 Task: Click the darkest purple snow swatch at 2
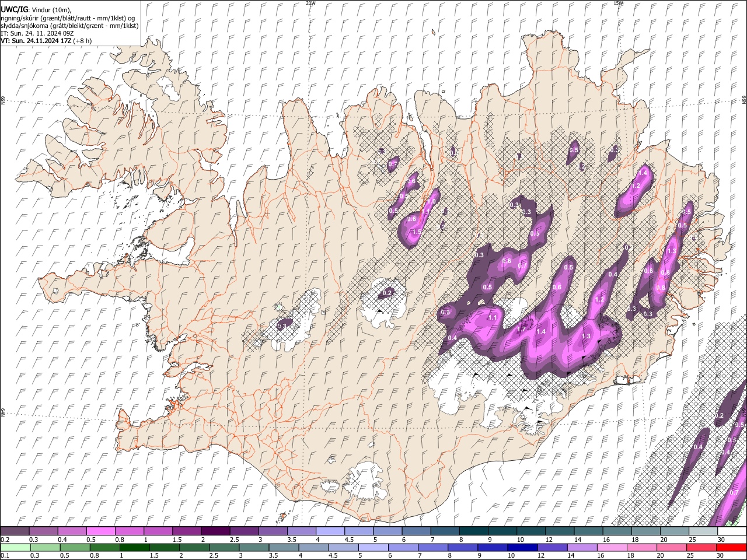[215, 531]
